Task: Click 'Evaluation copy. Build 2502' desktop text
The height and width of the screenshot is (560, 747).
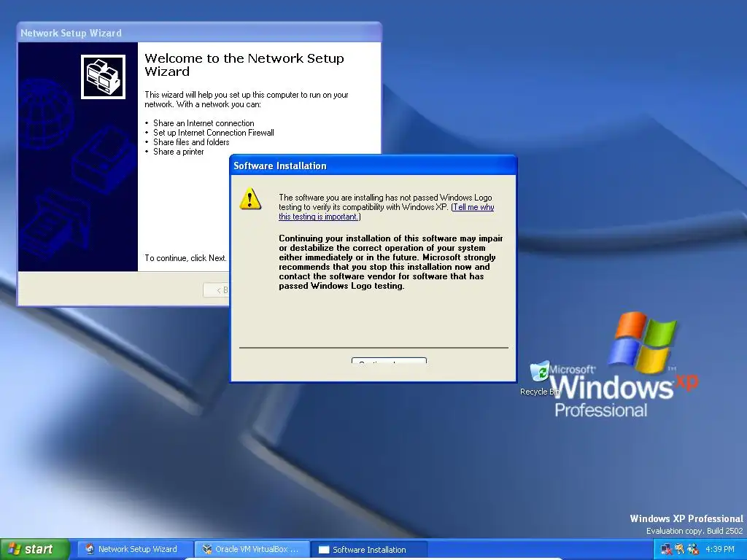Action: pos(694,531)
